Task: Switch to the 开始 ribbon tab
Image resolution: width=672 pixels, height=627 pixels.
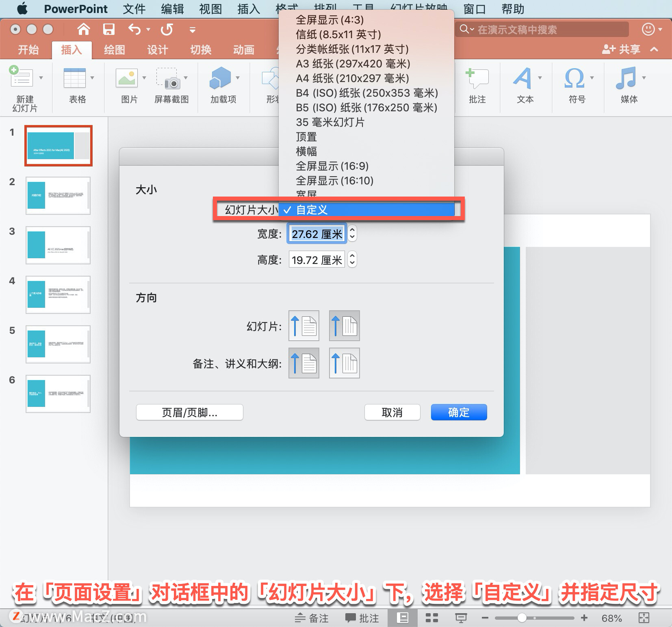Action: tap(28, 50)
